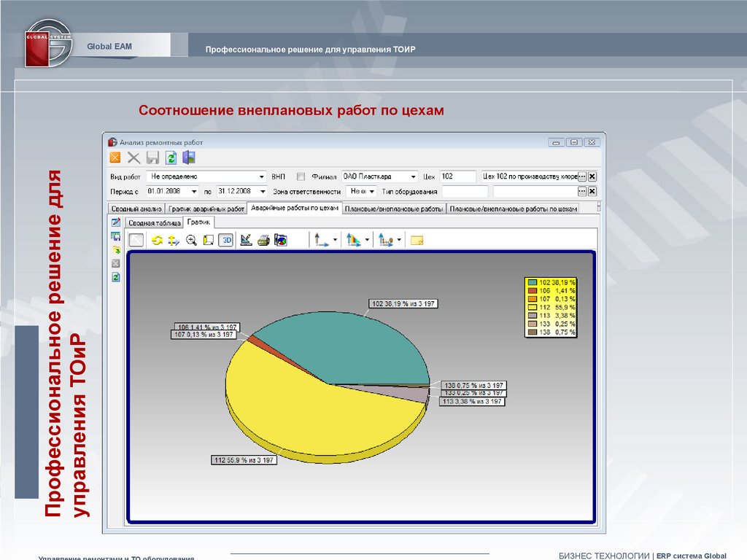Expand the colored series icon dropdown arrow

click(x=367, y=240)
